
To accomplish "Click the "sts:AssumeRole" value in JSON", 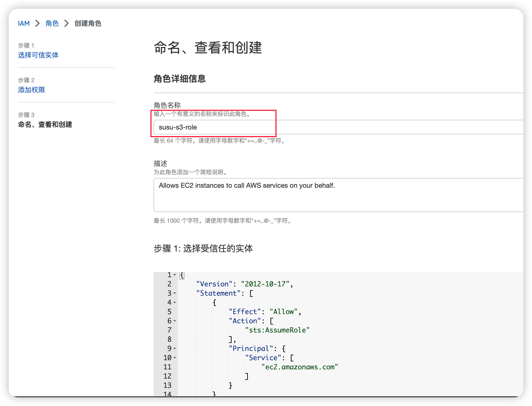I will tap(277, 330).
